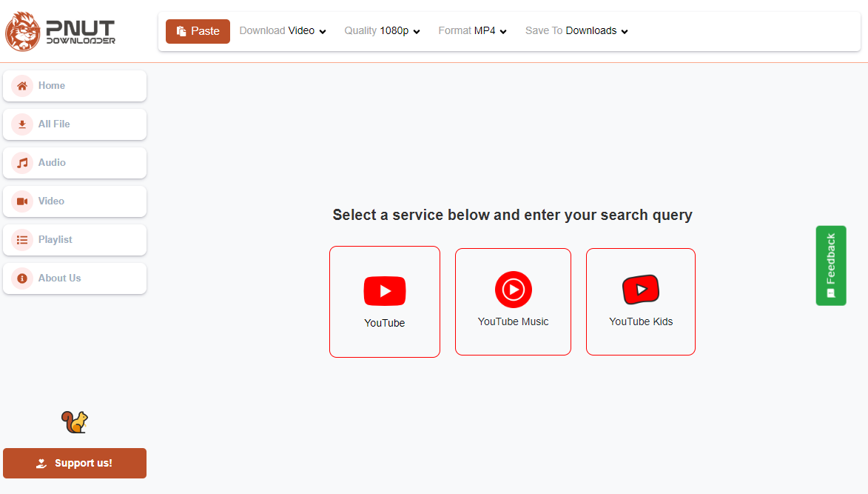Image resolution: width=868 pixels, height=494 pixels.
Task: Click the Playlist list icon
Action: [22, 240]
